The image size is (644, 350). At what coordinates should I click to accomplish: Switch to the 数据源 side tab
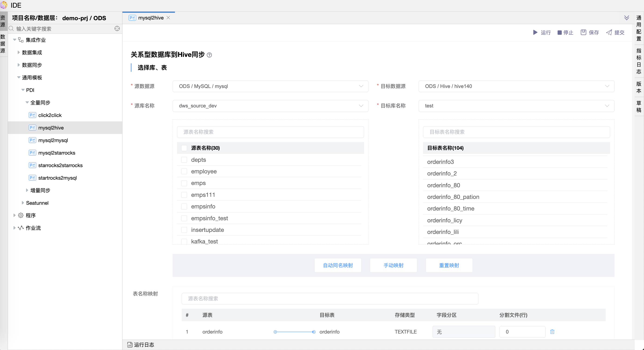coord(3,44)
